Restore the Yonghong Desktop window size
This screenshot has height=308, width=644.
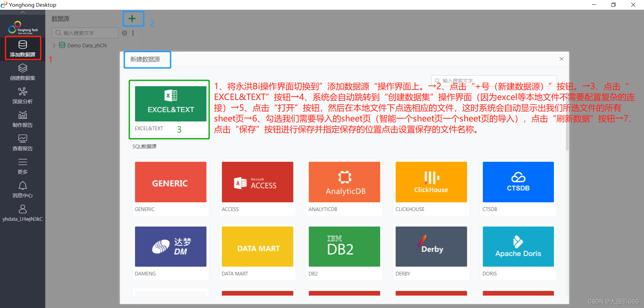point(613,5)
